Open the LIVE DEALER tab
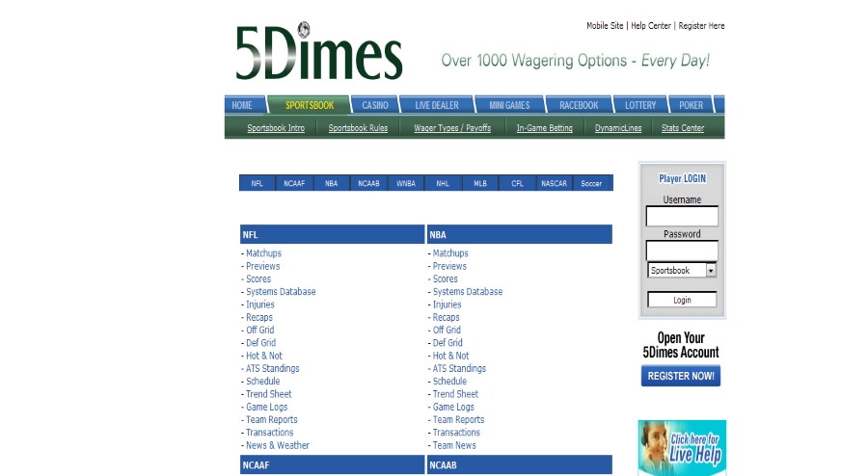 coord(437,105)
